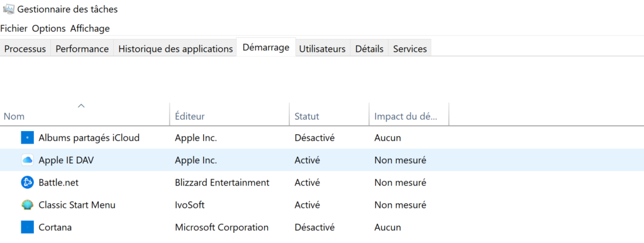644x243 pixels.
Task: Open the Options menu
Action: click(x=49, y=28)
